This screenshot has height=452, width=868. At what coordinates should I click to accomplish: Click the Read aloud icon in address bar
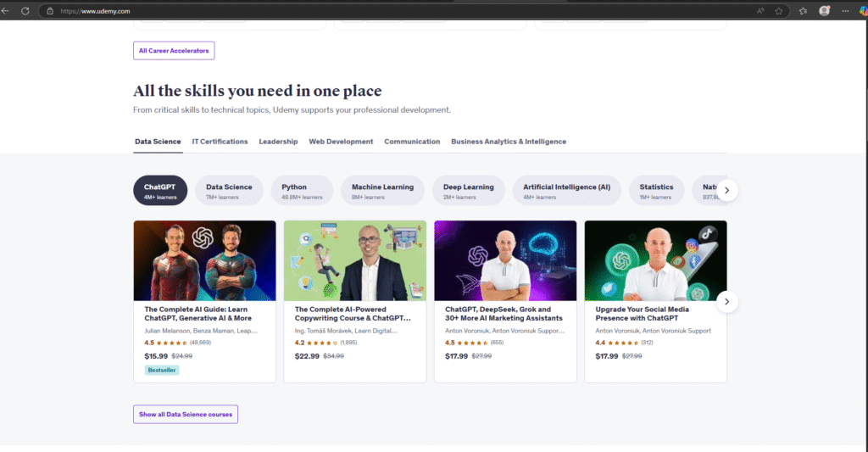pos(760,11)
